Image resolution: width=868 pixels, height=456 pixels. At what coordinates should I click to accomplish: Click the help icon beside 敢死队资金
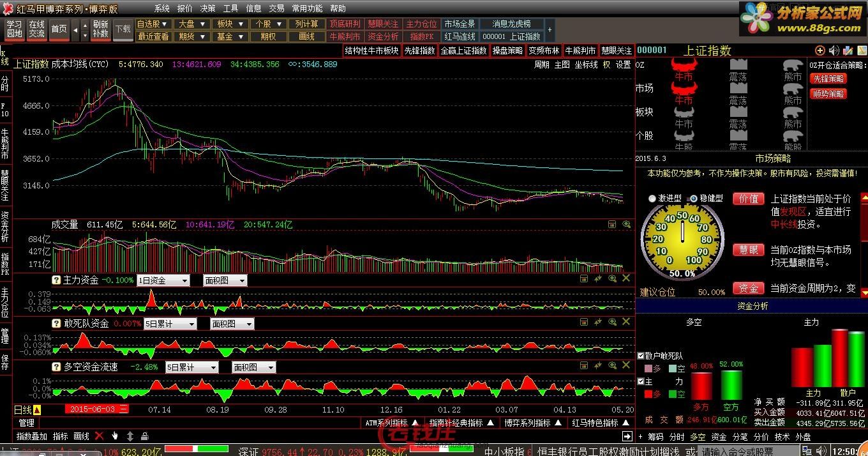[x=56, y=324]
